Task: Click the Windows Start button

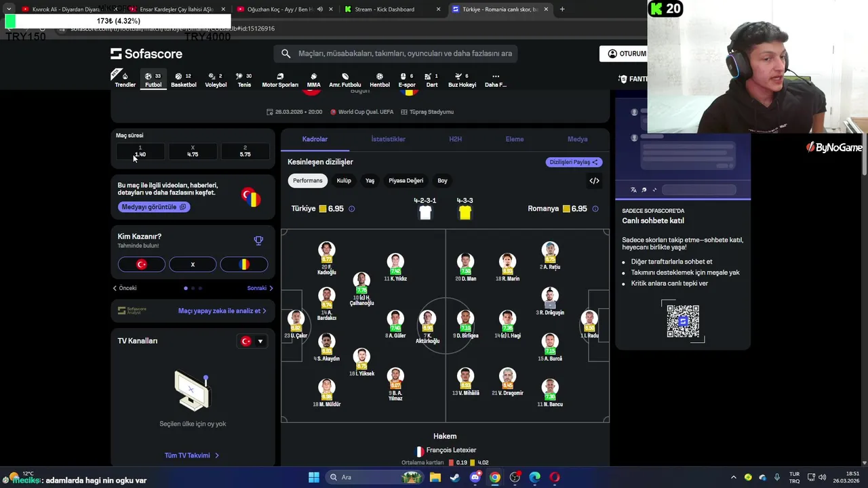Action: (x=313, y=477)
